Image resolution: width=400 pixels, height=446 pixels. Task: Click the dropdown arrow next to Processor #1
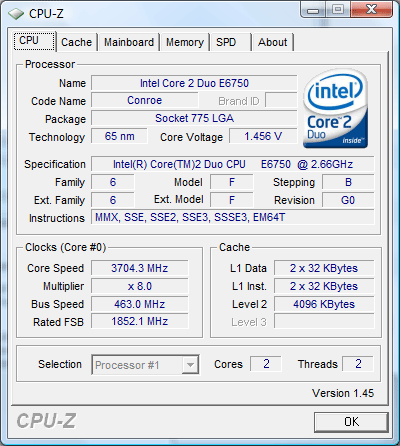(x=190, y=365)
